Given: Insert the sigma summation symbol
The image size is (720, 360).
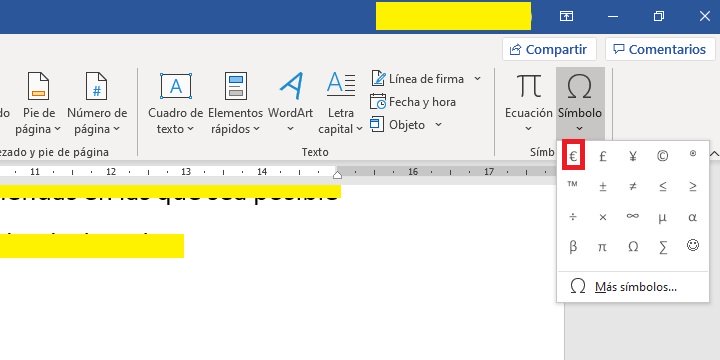Looking at the screenshot, I should 663,247.
